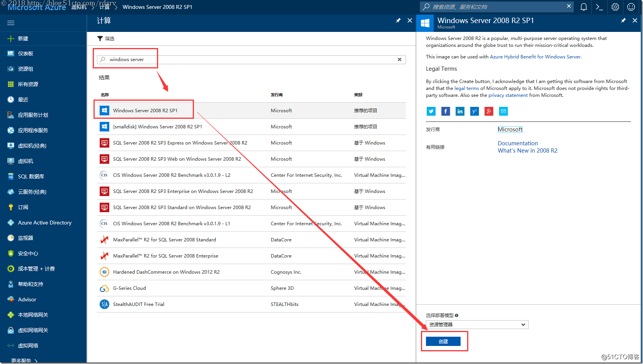Click the Advisor sidebar icon
Image resolution: width=643 pixels, height=364 pixels.
tap(11, 299)
